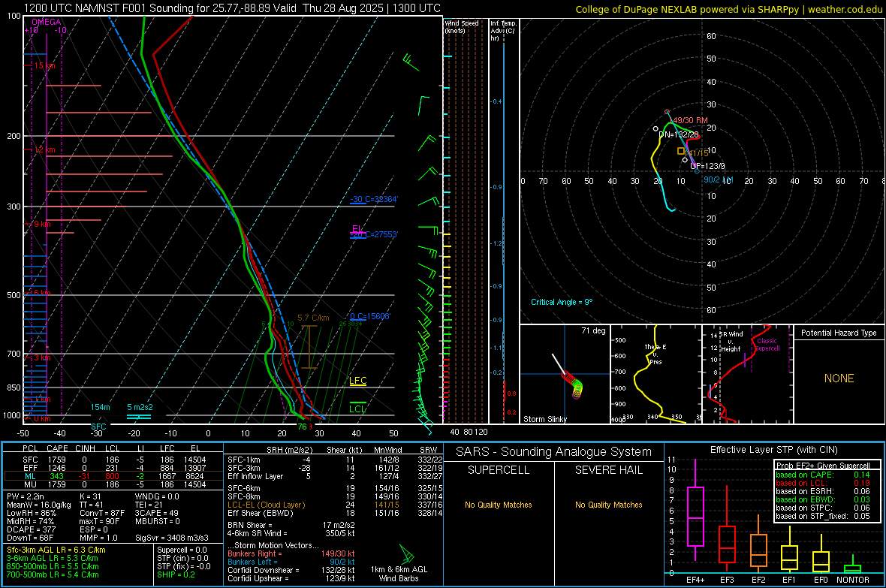The image size is (886, 588).
Task: Click the BRN Shear = 17 m2/s2 line
Action: tap(291, 525)
